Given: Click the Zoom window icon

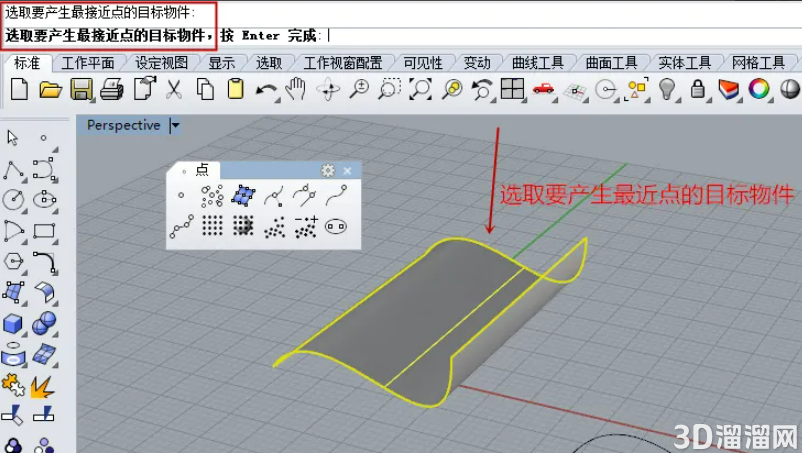Looking at the screenshot, I should point(390,89).
